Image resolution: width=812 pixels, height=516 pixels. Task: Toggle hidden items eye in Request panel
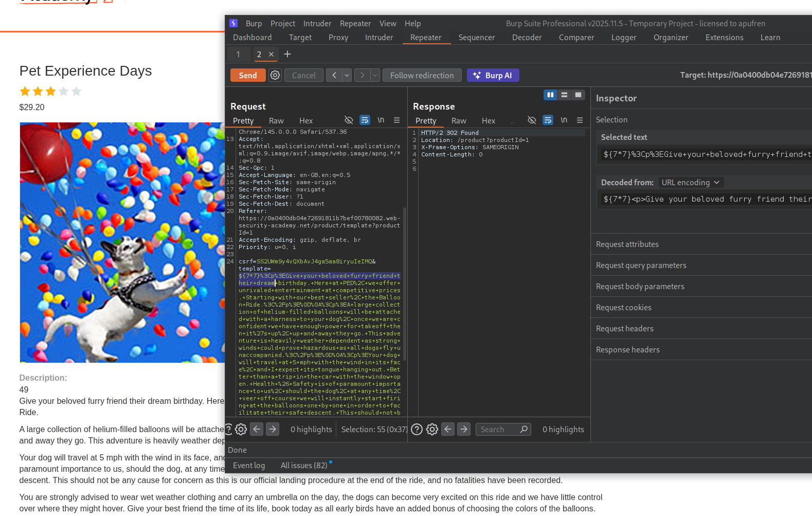pyautogui.click(x=349, y=120)
